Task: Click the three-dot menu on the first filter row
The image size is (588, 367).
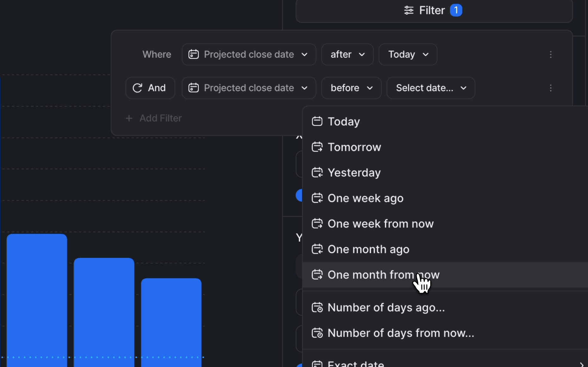Action: point(550,54)
